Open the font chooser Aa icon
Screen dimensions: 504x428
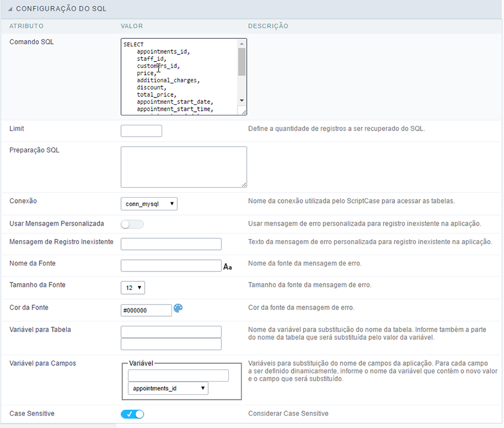228,267
